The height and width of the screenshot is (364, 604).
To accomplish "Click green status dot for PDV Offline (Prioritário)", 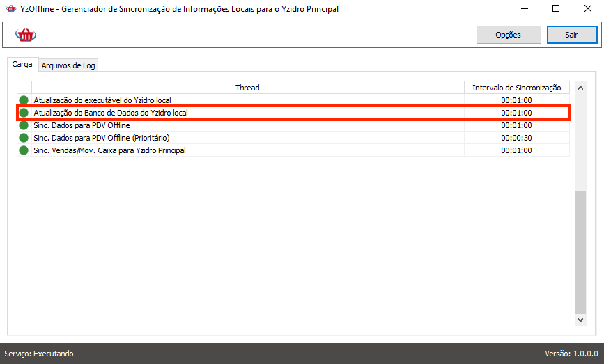I will (x=24, y=138).
